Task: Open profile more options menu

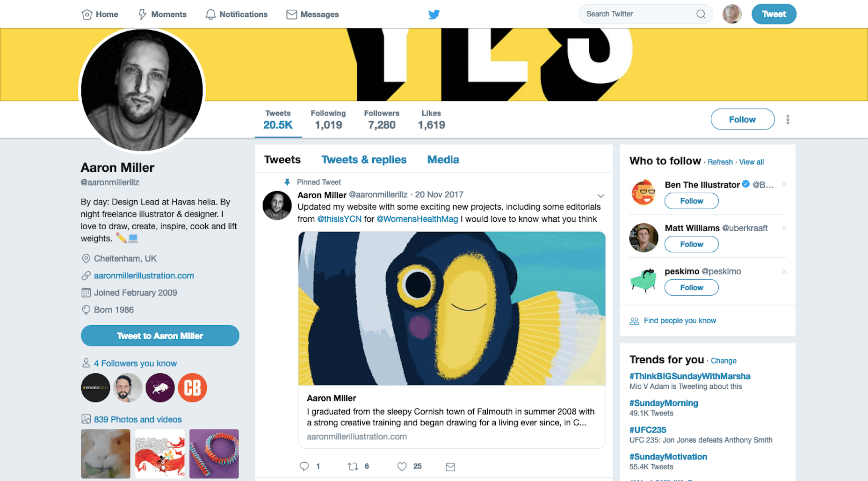Action: click(x=788, y=120)
